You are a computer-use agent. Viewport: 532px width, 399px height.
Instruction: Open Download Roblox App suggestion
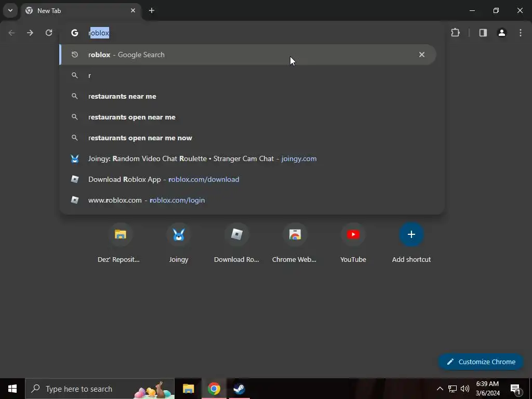pyautogui.click(x=248, y=179)
